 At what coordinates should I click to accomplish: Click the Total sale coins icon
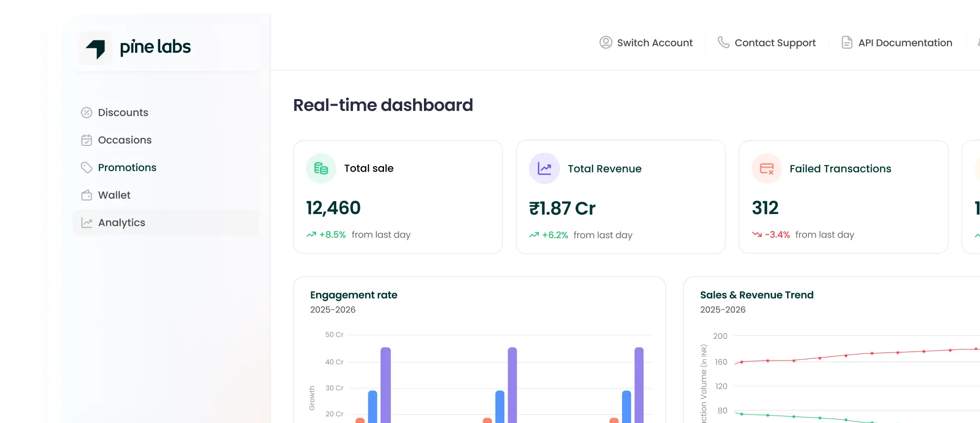[321, 168]
